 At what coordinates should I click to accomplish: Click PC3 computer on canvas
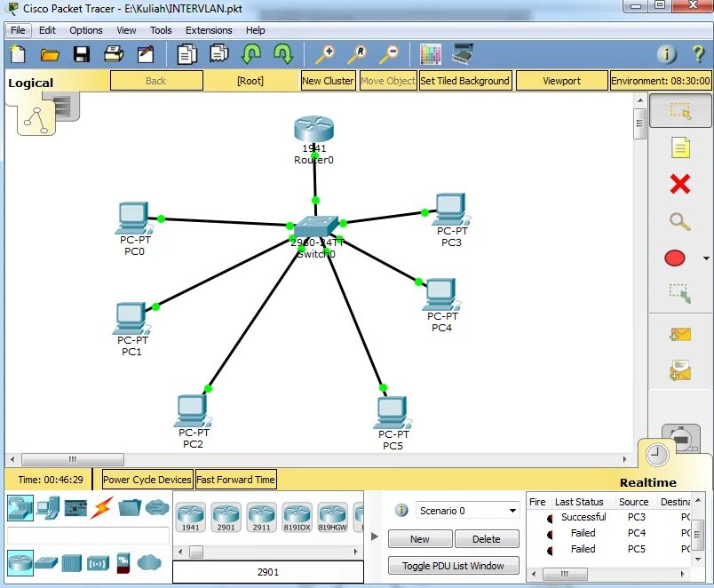[451, 210]
